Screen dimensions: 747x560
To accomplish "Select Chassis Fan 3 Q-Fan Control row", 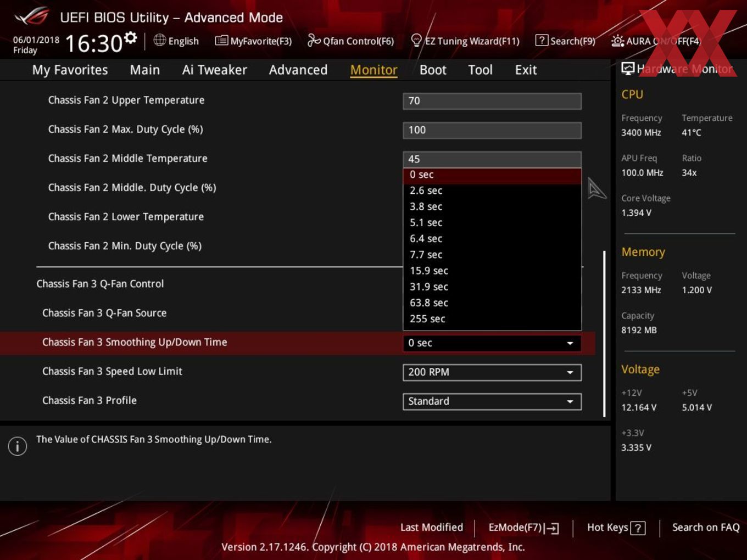I will (x=100, y=284).
